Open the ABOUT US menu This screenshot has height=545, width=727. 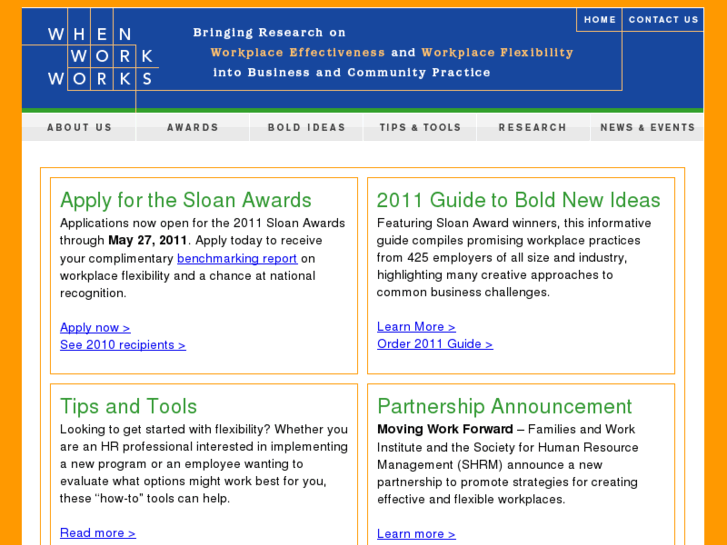point(79,127)
